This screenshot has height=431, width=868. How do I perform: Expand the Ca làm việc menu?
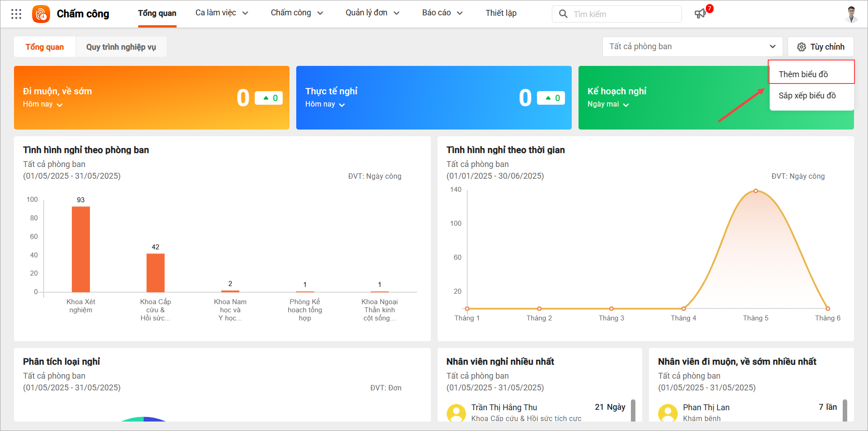222,13
